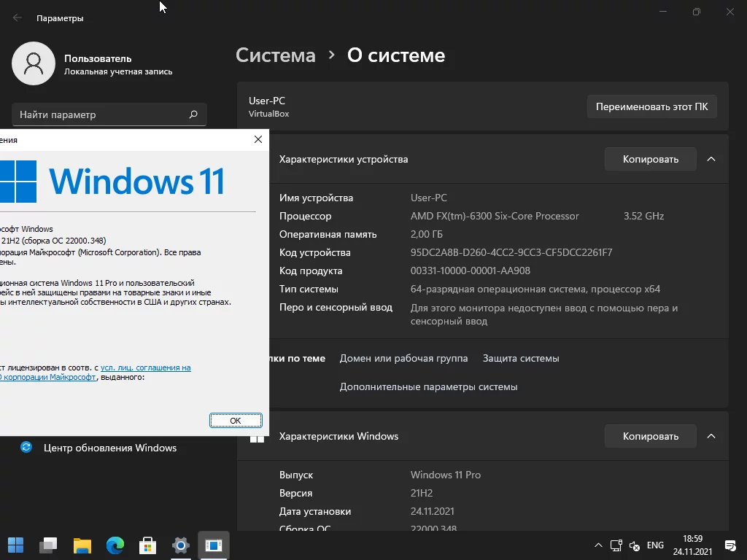Click OK in the Windows 11 dialog
Image resolution: width=747 pixels, height=560 pixels.
[x=235, y=421]
